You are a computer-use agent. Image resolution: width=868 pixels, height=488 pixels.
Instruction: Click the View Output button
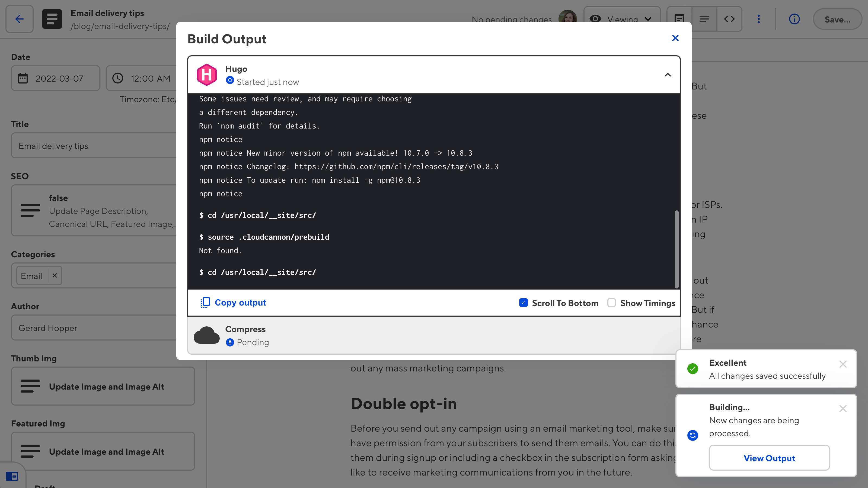pos(769,458)
